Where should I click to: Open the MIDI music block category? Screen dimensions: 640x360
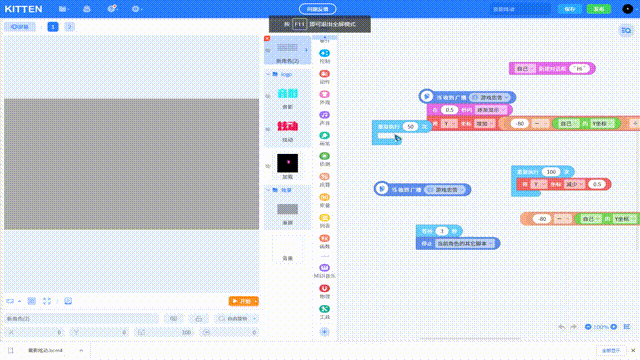tap(324, 271)
